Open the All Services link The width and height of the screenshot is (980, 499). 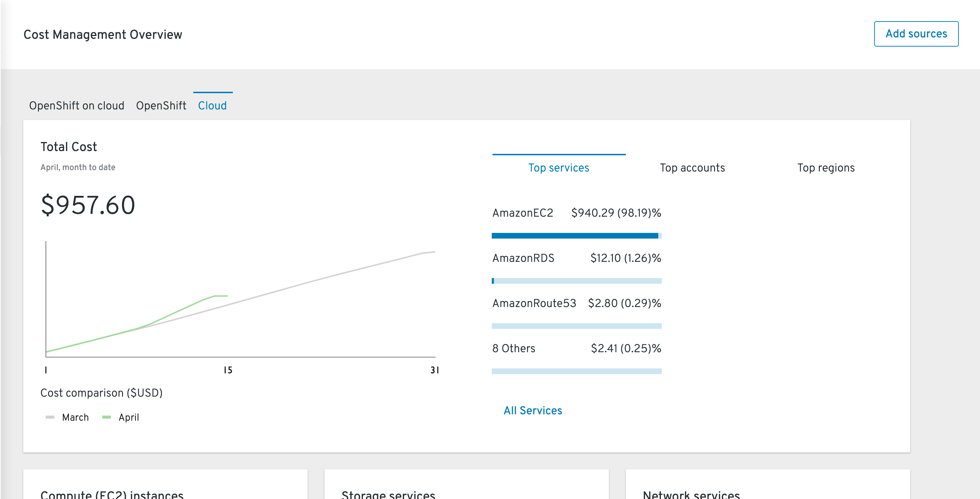[x=533, y=410]
